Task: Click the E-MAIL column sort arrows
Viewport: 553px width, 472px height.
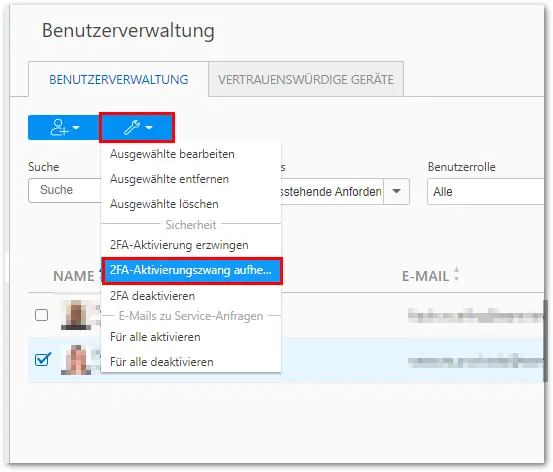Action: tap(456, 274)
